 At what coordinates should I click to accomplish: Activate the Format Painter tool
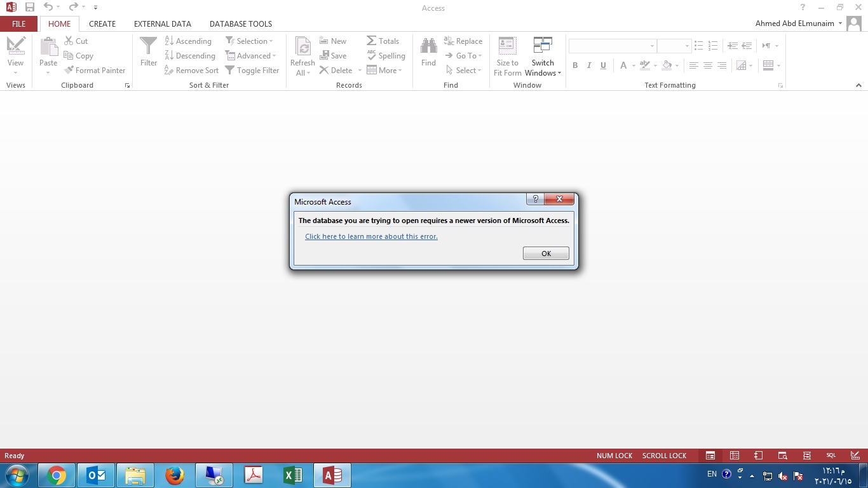[95, 71]
